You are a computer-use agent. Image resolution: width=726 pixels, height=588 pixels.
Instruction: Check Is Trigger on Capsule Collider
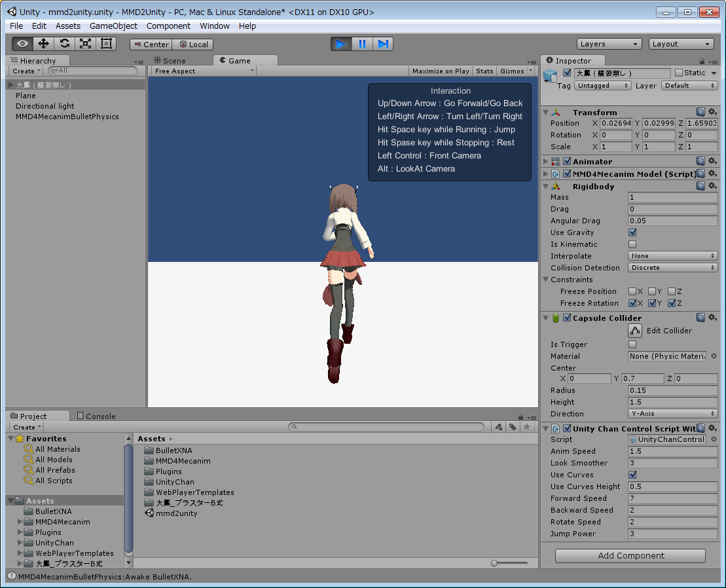pos(632,344)
